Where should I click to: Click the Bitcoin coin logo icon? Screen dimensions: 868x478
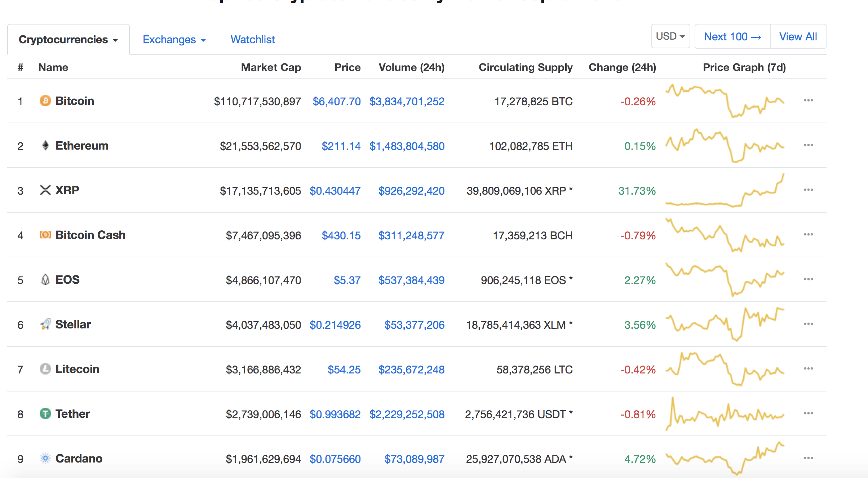click(45, 101)
